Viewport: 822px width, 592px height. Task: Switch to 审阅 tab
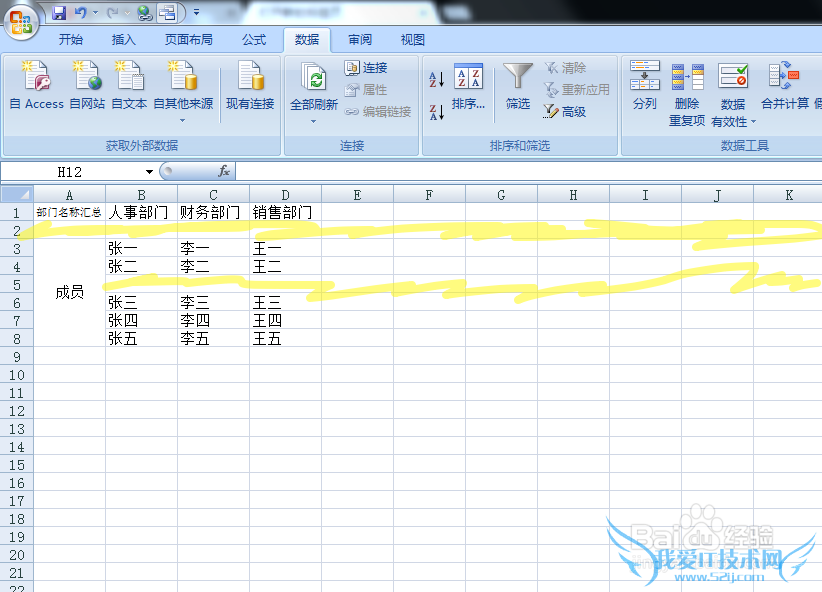360,39
